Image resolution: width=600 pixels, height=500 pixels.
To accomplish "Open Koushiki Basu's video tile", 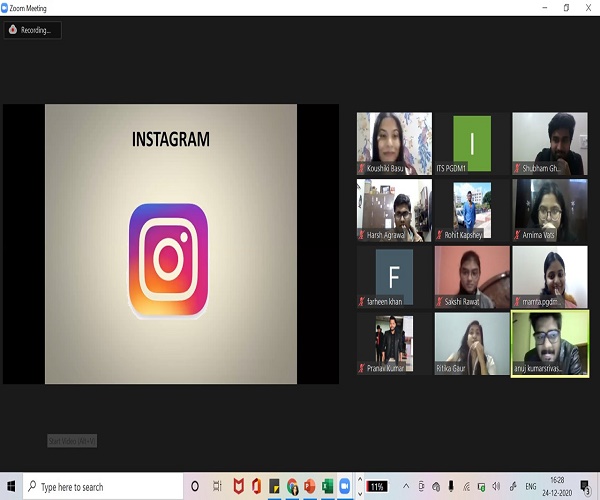I will point(394,143).
